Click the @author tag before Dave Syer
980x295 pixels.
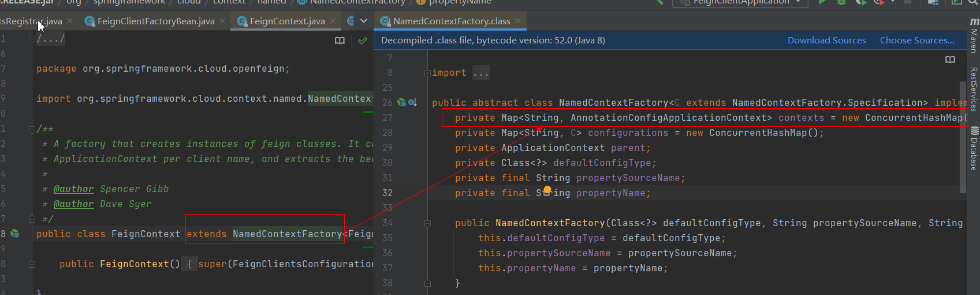(x=73, y=204)
